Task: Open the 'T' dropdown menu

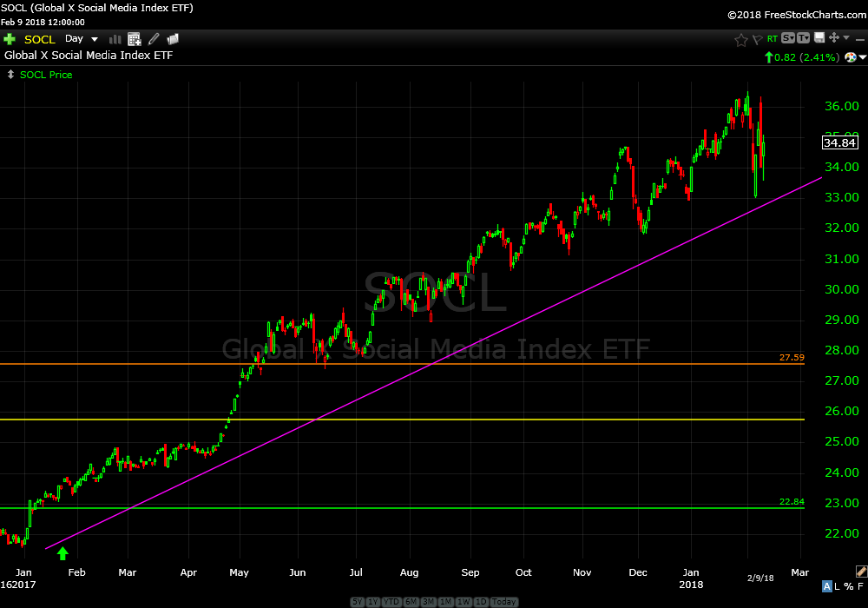Action: 804,38
